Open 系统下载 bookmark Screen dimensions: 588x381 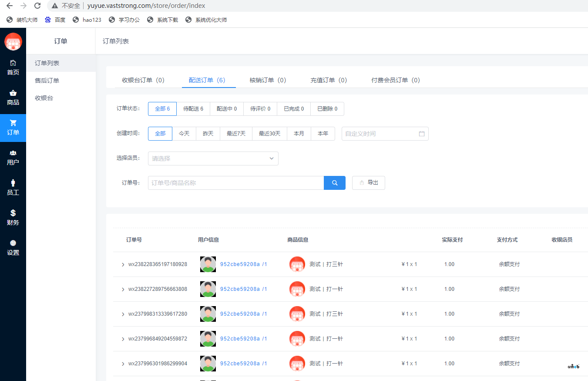[x=163, y=20]
